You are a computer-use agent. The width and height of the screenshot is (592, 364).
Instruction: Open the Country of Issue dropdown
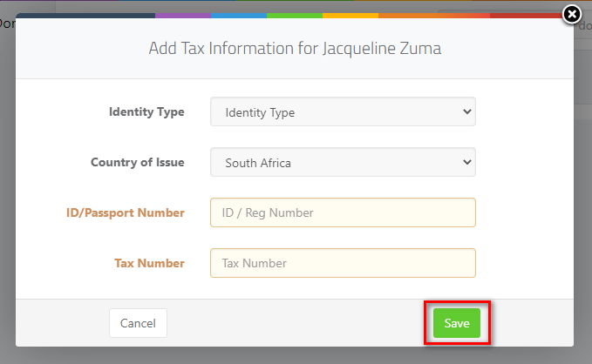pyautogui.click(x=343, y=162)
